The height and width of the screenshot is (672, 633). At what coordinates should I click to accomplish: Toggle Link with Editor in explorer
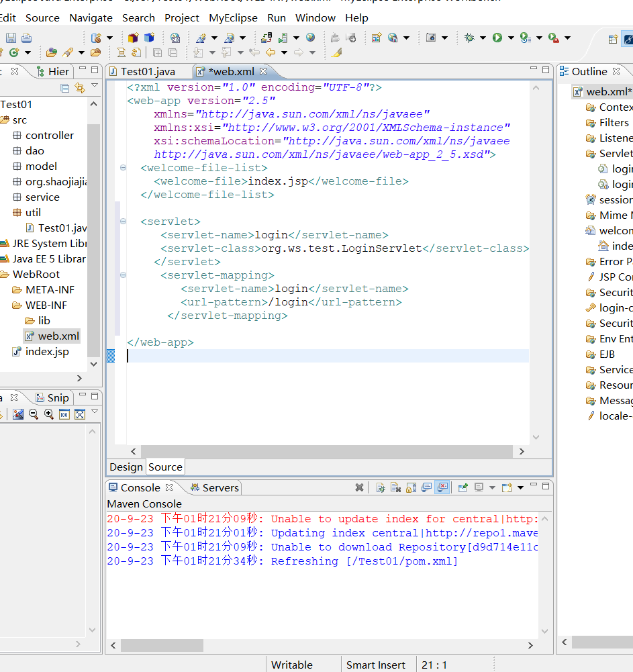[80, 88]
